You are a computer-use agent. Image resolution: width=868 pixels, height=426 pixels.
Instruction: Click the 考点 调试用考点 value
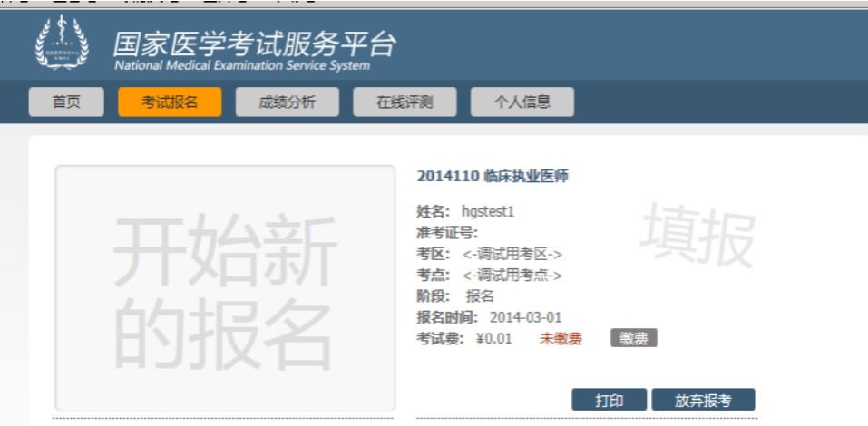512,275
